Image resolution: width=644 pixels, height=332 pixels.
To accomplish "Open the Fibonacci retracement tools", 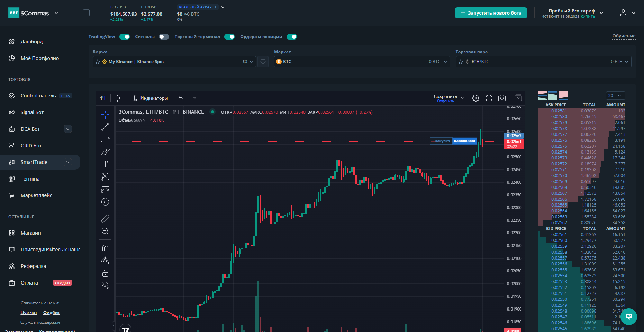I will [105, 139].
